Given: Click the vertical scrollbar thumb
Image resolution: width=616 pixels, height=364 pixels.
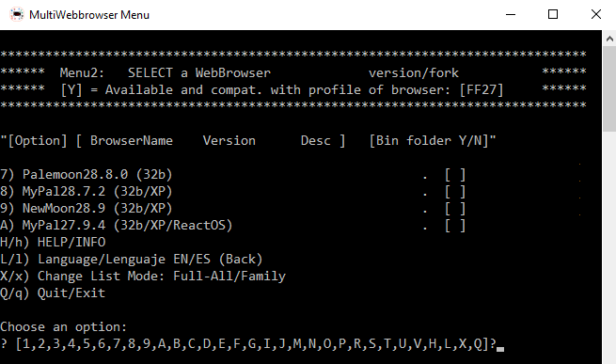Looking at the screenshot, I should click(x=609, y=89).
